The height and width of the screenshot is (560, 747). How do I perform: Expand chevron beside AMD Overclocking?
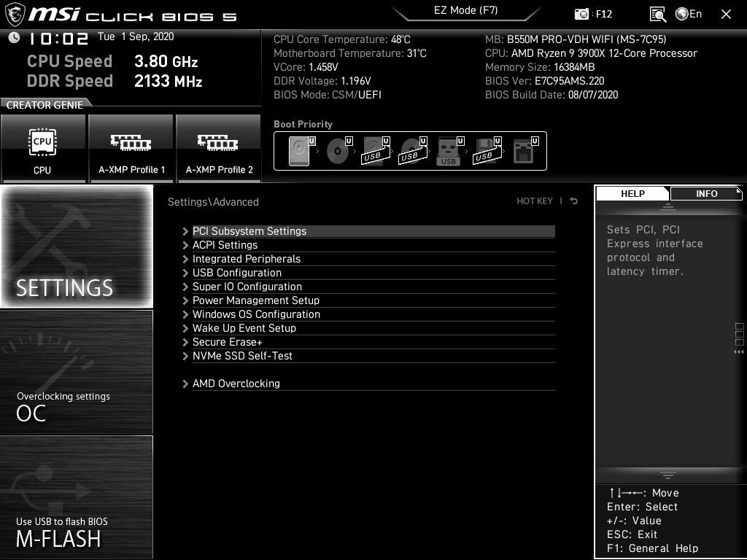click(185, 384)
